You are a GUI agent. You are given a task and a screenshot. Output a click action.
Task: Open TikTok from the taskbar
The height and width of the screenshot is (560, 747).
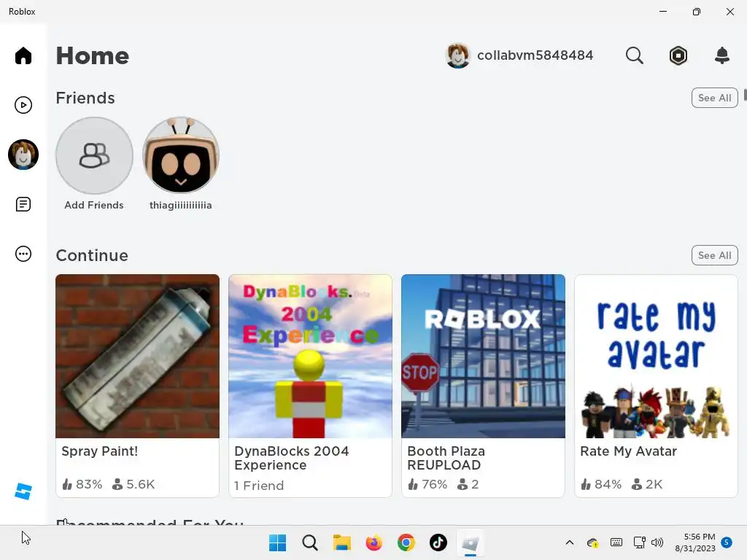click(438, 542)
